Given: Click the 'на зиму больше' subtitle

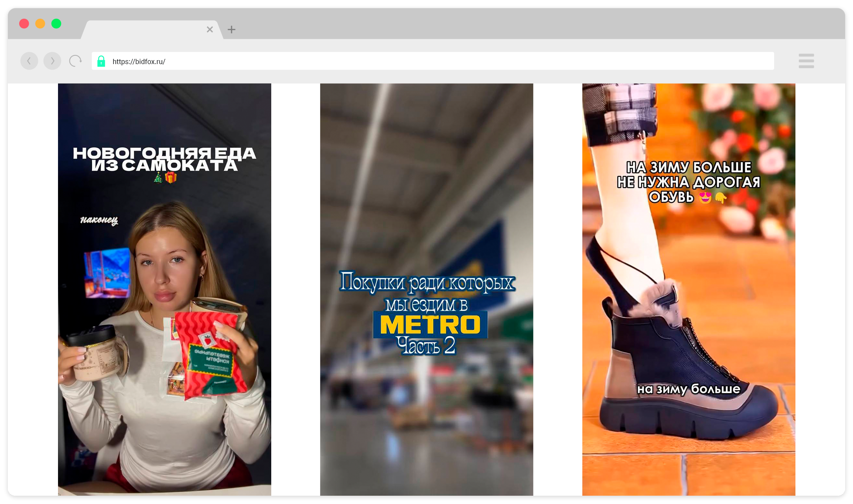Looking at the screenshot, I should (689, 388).
